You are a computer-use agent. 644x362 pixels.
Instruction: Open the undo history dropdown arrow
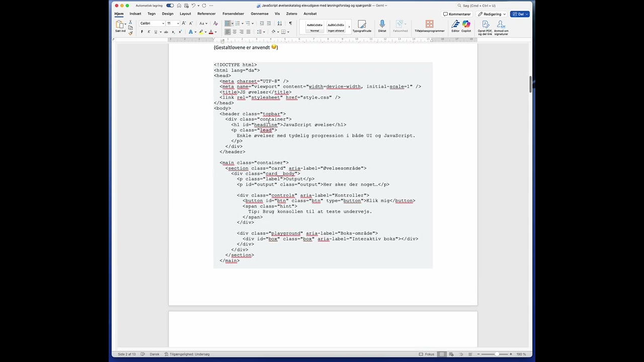tap(198, 6)
